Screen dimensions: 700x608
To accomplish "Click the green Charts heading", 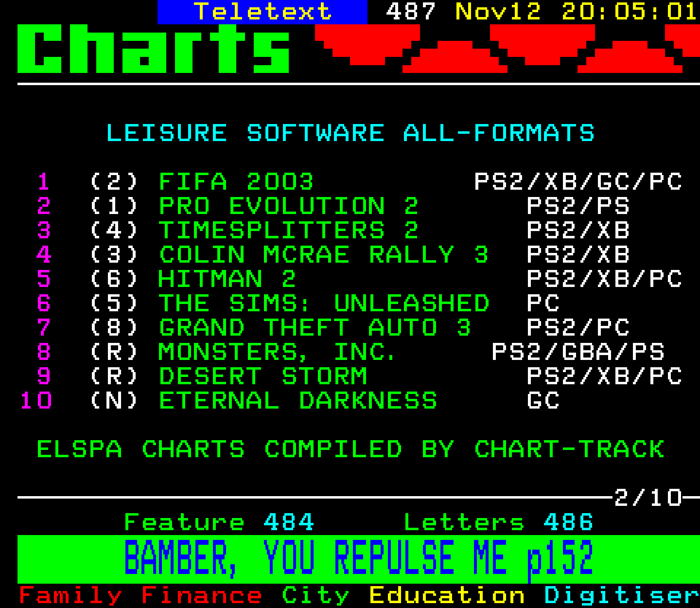I will pyautogui.click(x=154, y=49).
